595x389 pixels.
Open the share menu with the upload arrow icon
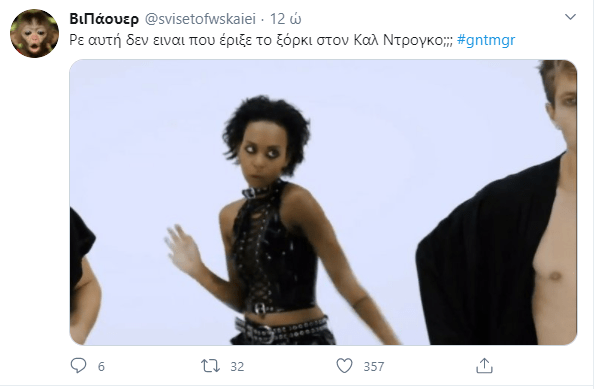coord(484,366)
